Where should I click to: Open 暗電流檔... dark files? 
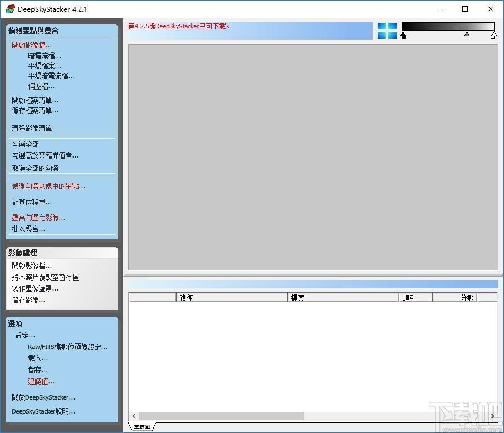[x=45, y=56]
